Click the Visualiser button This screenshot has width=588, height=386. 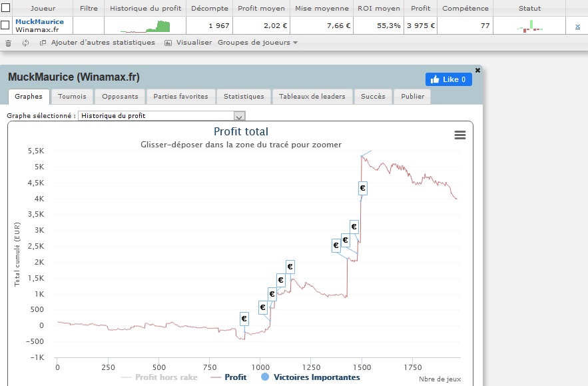click(194, 43)
